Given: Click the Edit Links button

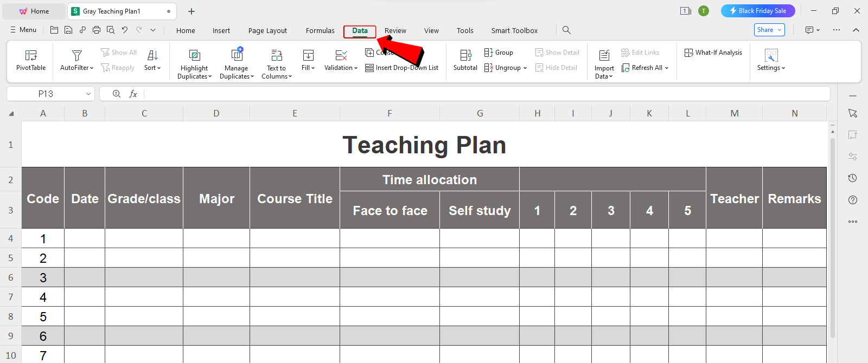Looking at the screenshot, I should pos(640,53).
